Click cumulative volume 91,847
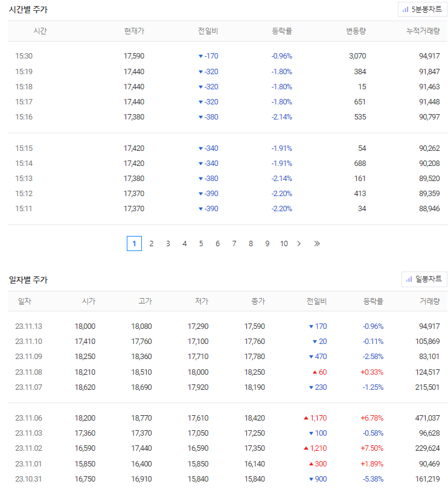The width and height of the screenshot is (448, 490). click(429, 72)
